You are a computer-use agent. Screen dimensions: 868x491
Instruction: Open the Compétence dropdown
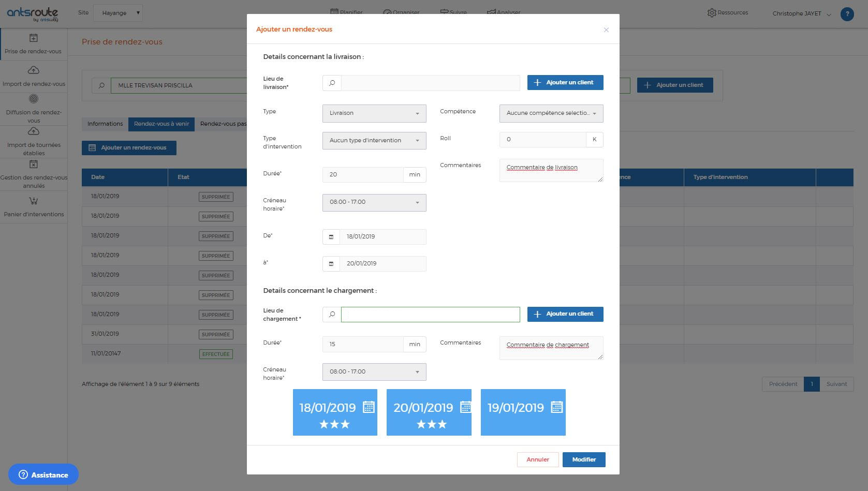click(551, 113)
